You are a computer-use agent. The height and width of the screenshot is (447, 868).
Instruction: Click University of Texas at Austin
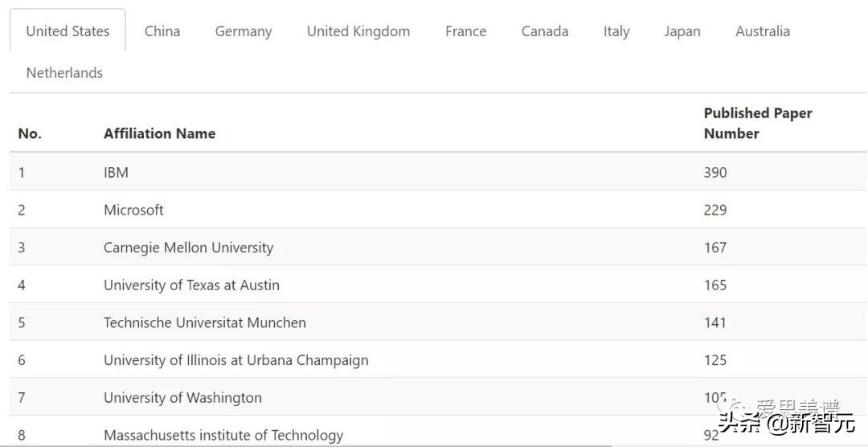pyautogui.click(x=191, y=285)
